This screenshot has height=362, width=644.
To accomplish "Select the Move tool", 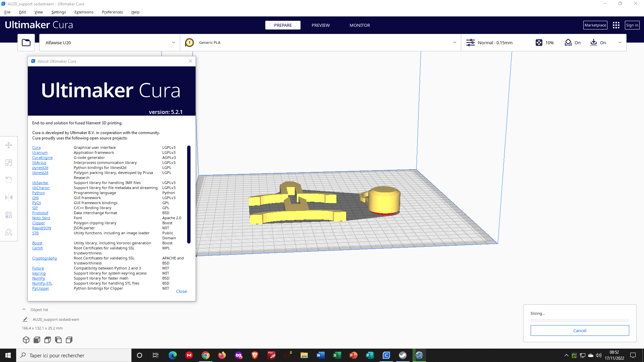I will (x=8, y=145).
